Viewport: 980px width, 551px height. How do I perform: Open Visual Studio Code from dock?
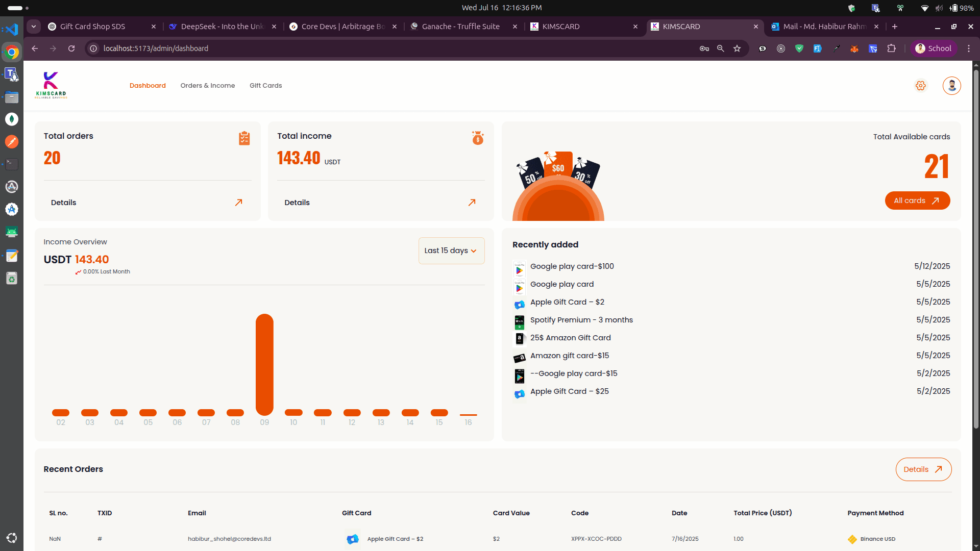pyautogui.click(x=11, y=30)
